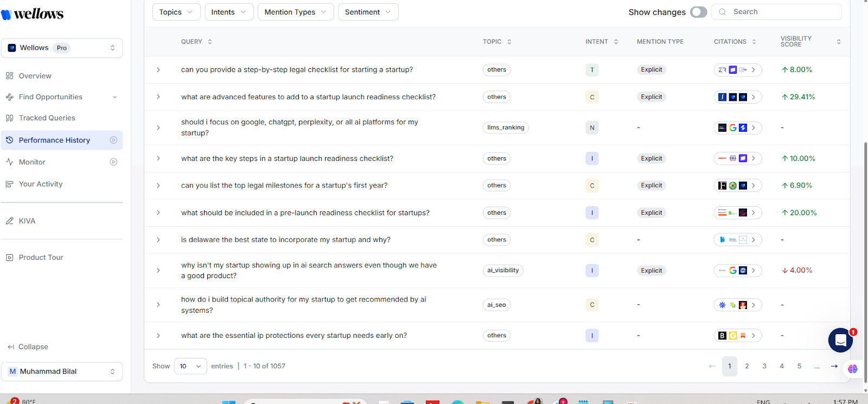The width and height of the screenshot is (868, 404).
Task: Click the play icon beside Monitor
Action: (113, 162)
